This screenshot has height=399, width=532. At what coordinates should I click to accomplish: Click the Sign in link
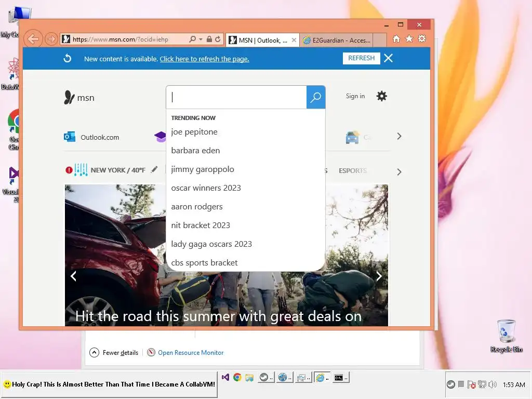click(355, 96)
